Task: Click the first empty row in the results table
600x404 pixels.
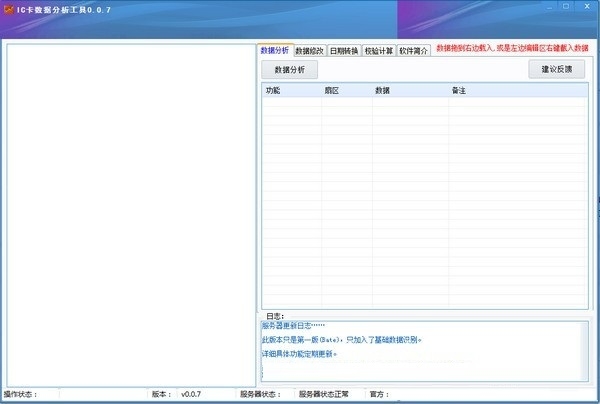Action: pyautogui.click(x=424, y=101)
